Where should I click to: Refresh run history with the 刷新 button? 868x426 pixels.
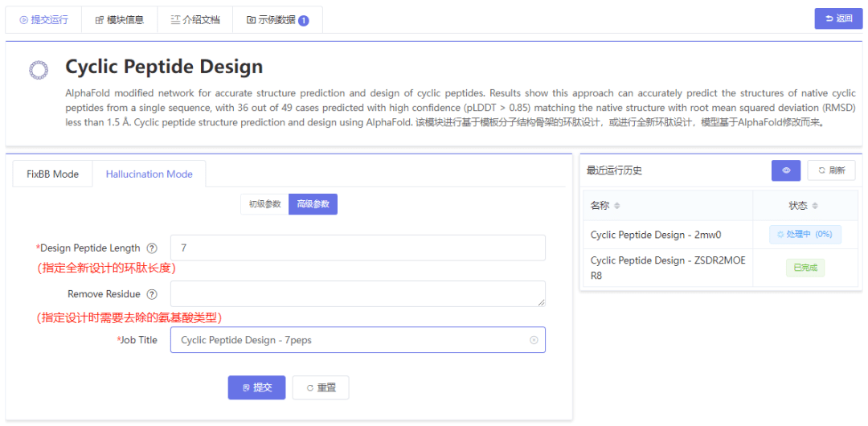click(x=831, y=170)
